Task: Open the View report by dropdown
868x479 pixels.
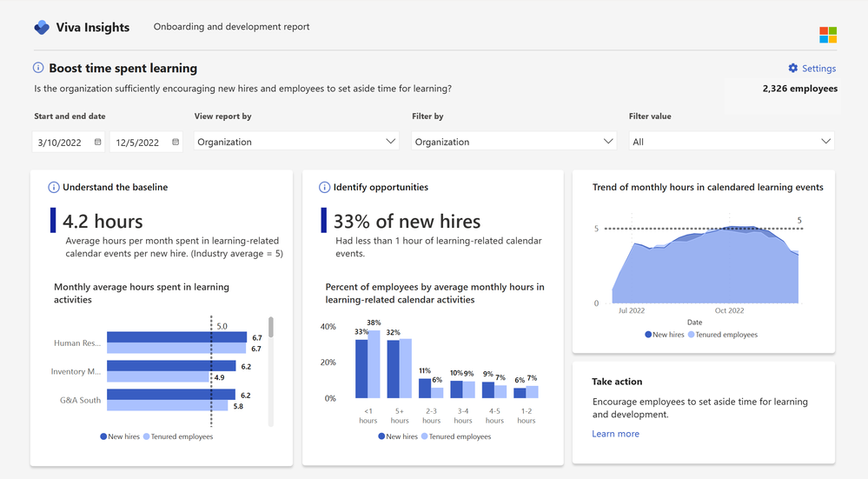Action: (x=296, y=141)
